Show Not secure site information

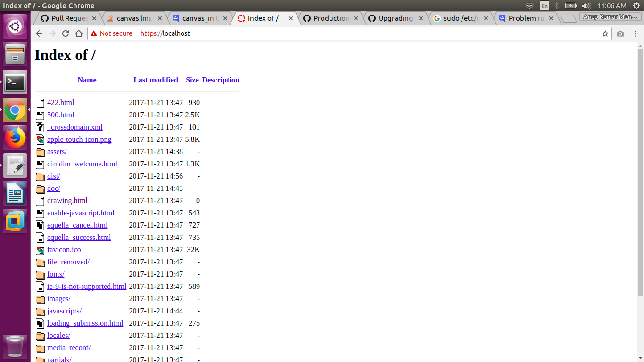[111, 33]
